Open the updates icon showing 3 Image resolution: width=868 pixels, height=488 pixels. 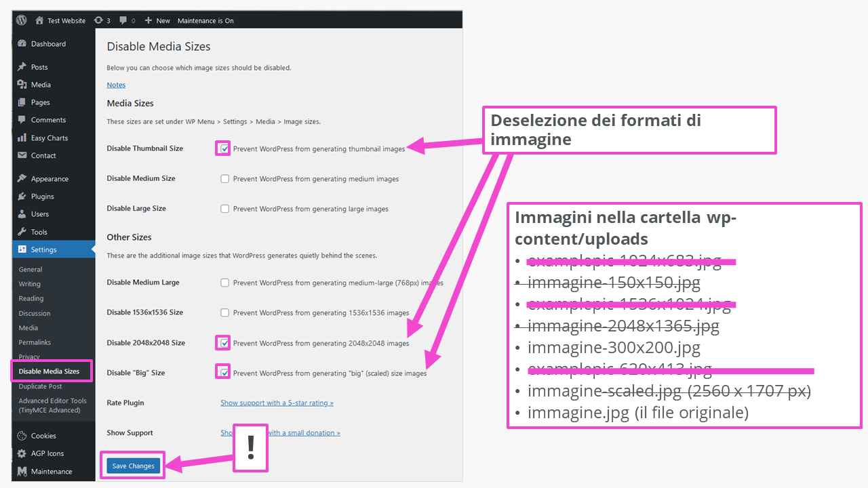tap(99, 20)
